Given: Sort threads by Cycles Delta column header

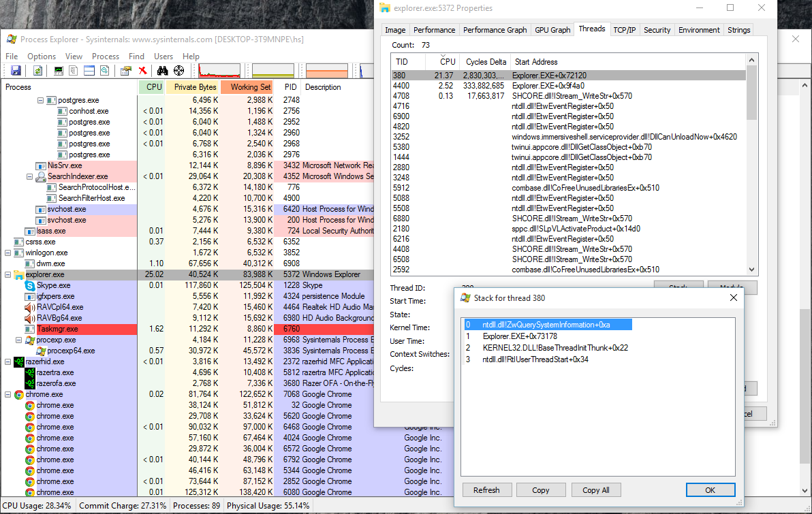Looking at the screenshot, I should click(485, 61).
